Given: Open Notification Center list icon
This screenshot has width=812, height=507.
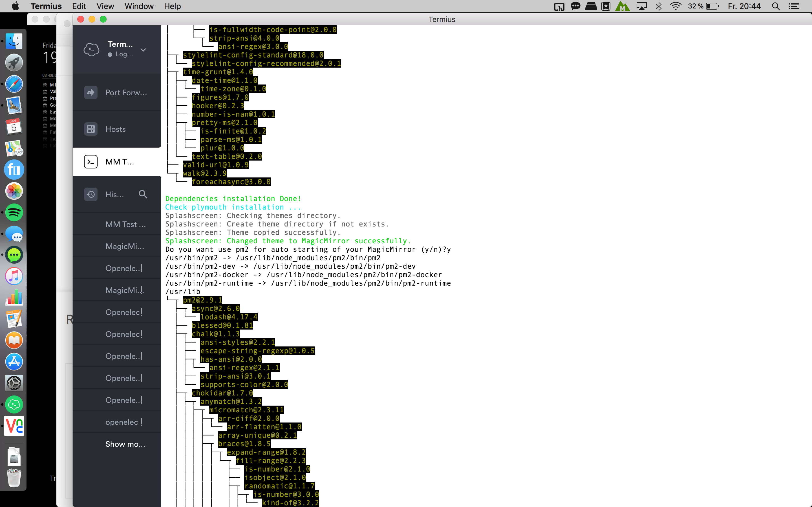Looking at the screenshot, I should click(x=794, y=6).
